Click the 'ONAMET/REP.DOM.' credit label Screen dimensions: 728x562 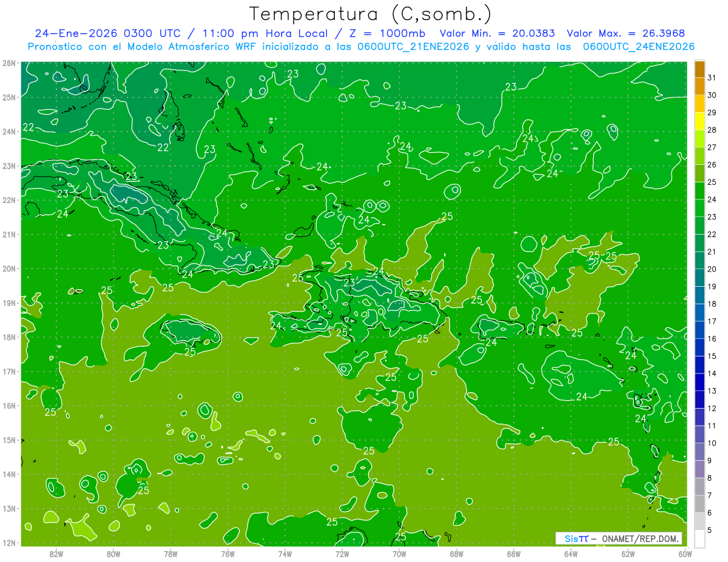(641, 538)
